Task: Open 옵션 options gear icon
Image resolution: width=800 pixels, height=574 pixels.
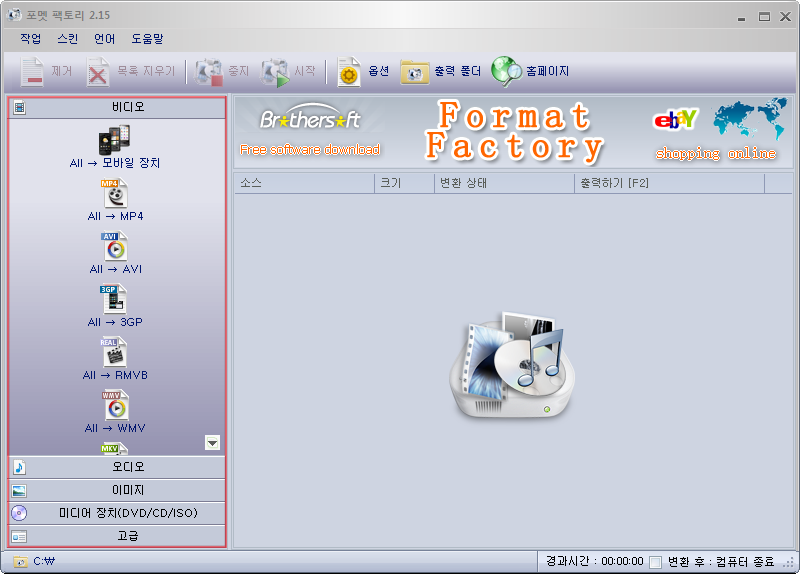Action: tap(349, 71)
